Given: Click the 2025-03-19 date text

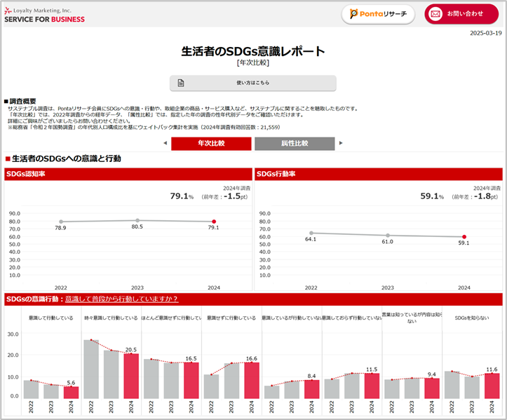Looking at the screenshot, I should pos(486,33).
